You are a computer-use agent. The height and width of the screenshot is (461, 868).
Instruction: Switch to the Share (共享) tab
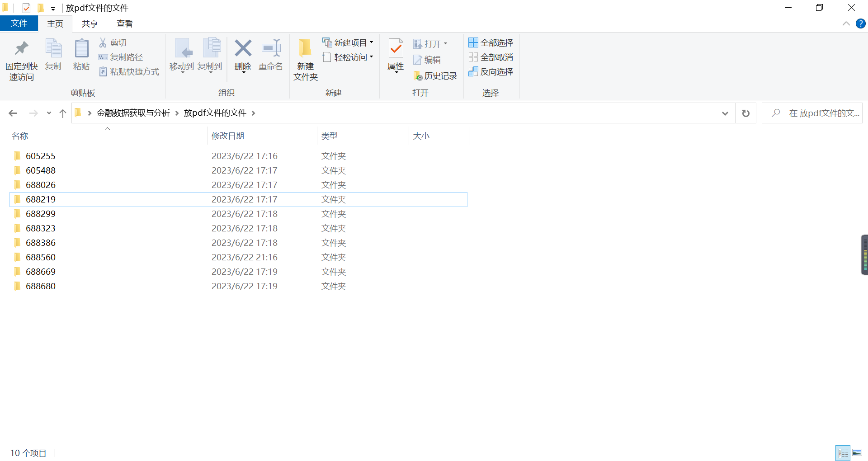click(90, 24)
